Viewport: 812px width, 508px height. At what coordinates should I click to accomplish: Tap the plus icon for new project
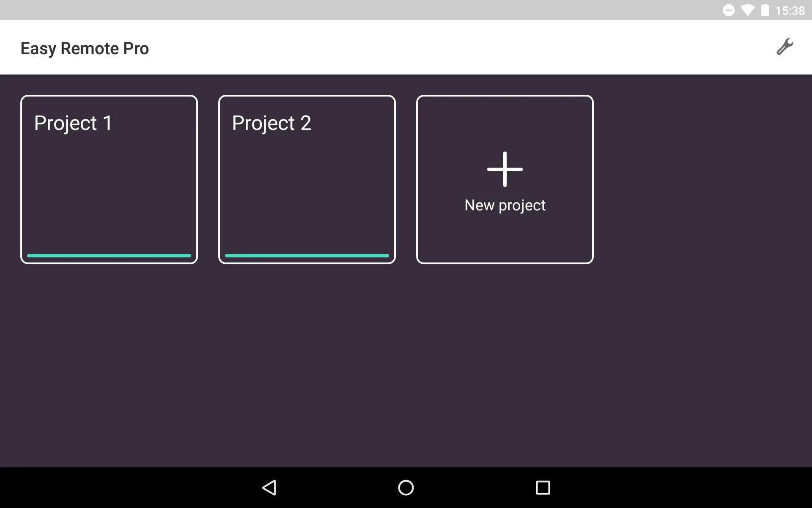505,169
